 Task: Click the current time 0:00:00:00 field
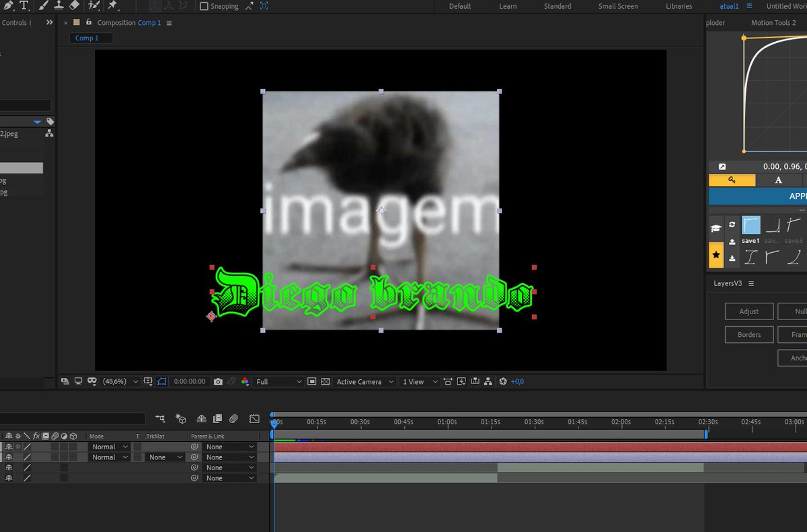point(189,381)
